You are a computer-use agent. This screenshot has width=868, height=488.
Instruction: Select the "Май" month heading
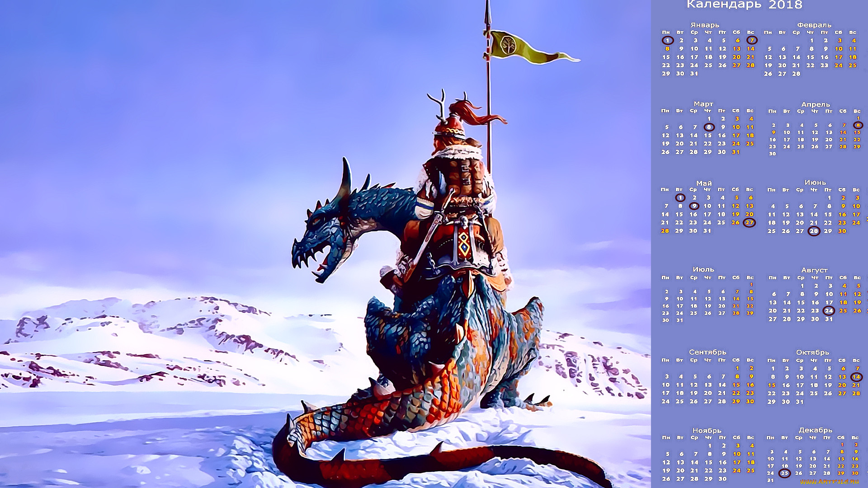point(704,183)
